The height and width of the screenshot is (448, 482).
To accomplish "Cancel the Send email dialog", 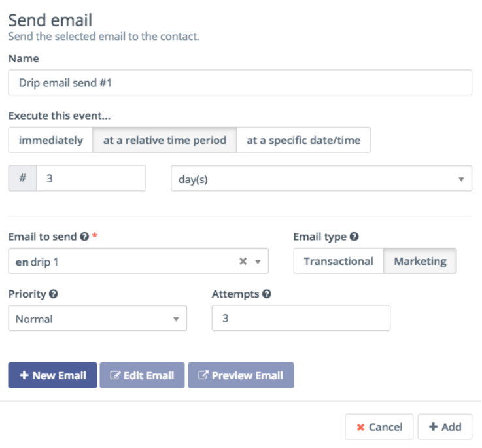I will coord(379,427).
